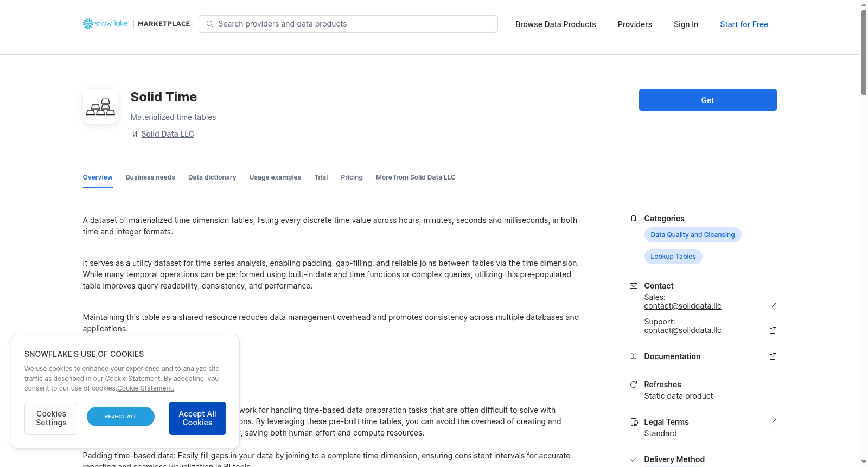
Task: Click the scrollbar down arrow
Action: coord(864,462)
